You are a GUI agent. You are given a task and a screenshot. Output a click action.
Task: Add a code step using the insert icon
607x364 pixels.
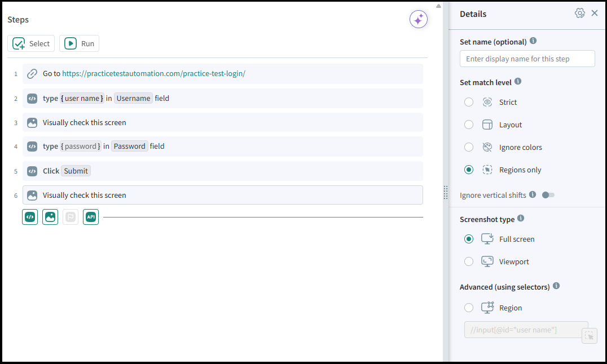(30, 217)
